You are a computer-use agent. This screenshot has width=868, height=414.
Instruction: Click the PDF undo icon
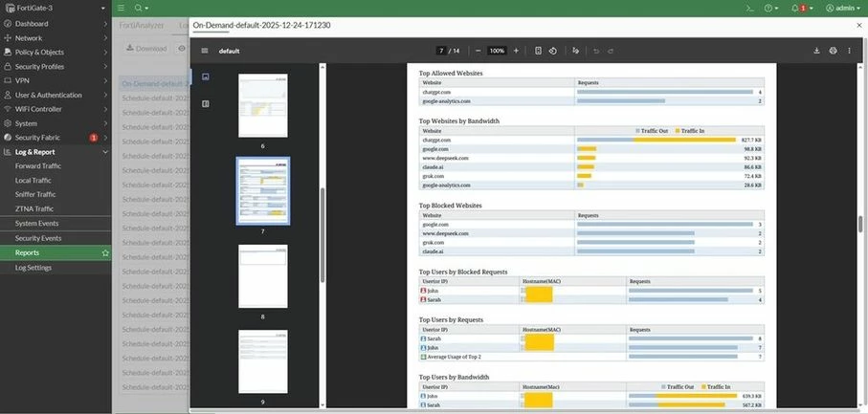pos(596,51)
